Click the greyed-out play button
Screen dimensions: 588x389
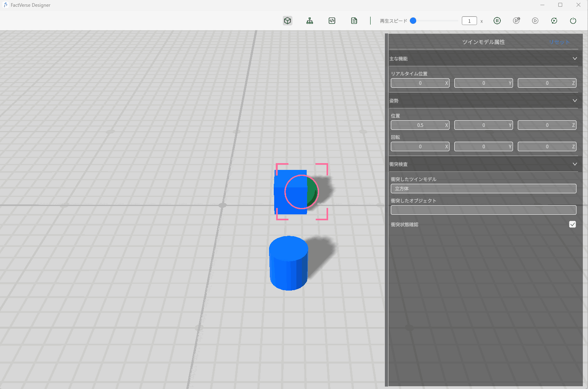pyautogui.click(x=535, y=21)
